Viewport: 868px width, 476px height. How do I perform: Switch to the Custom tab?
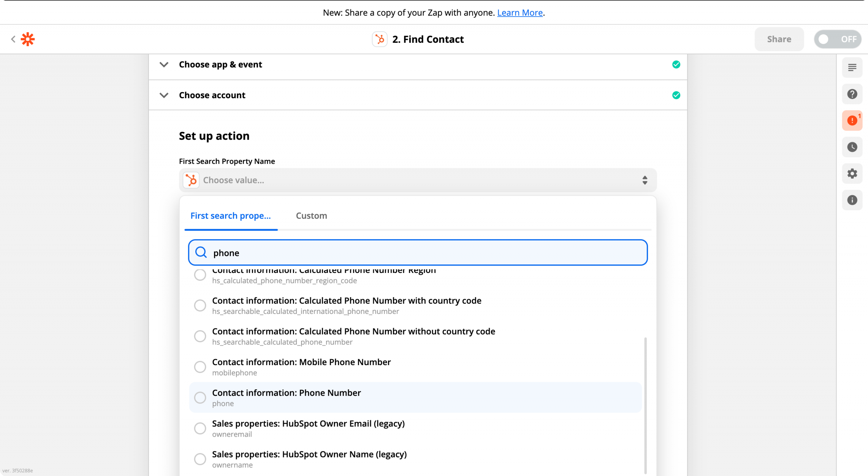311,216
